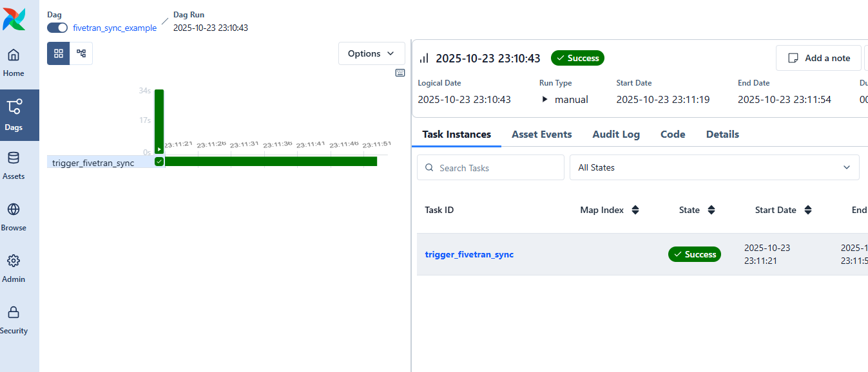Select trigger_fivetran_sync in the grid tree
Screen dimensions: 868x372
pyautogui.click(x=93, y=163)
